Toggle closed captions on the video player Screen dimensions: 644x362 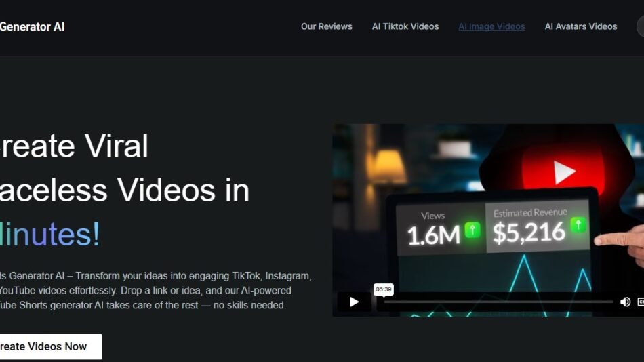click(641, 302)
